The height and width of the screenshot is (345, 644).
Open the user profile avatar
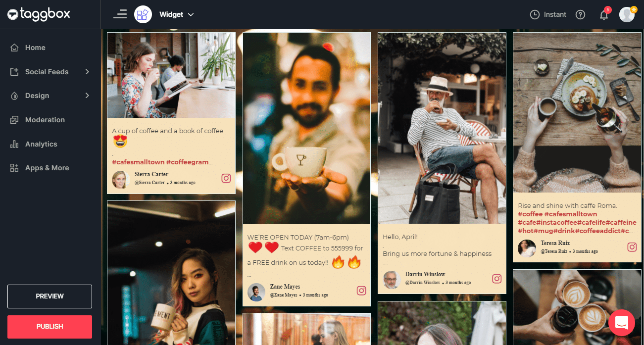click(627, 14)
